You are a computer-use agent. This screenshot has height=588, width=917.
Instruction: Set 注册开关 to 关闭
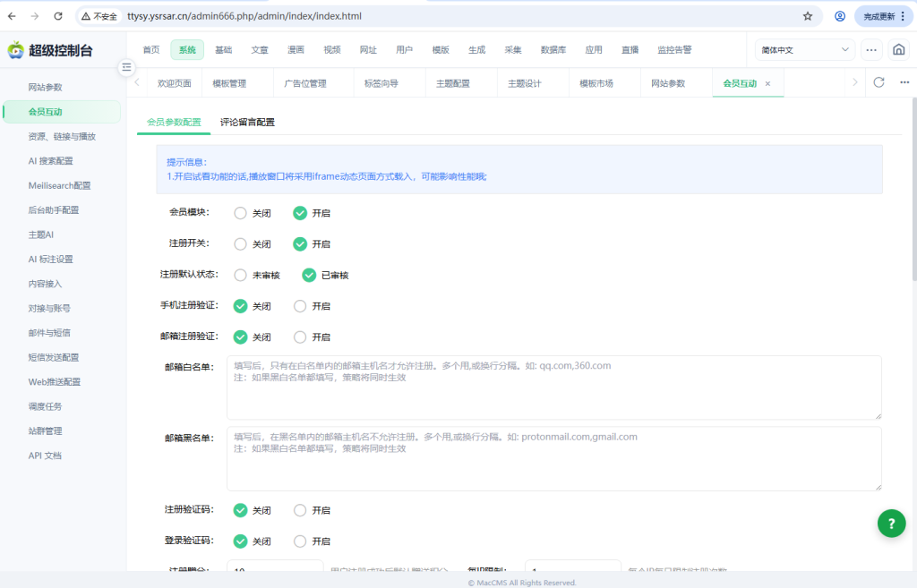pyautogui.click(x=240, y=244)
